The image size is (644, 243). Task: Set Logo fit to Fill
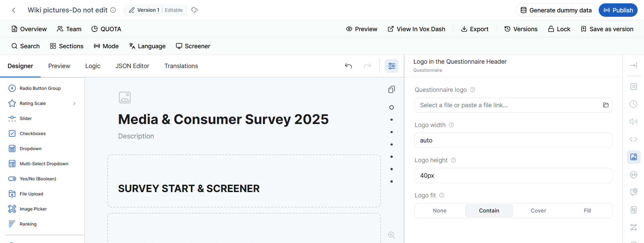[588, 211]
